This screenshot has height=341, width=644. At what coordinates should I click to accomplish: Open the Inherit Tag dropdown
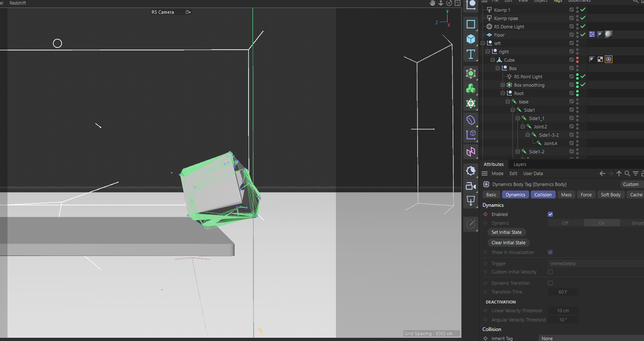click(x=591, y=338)
